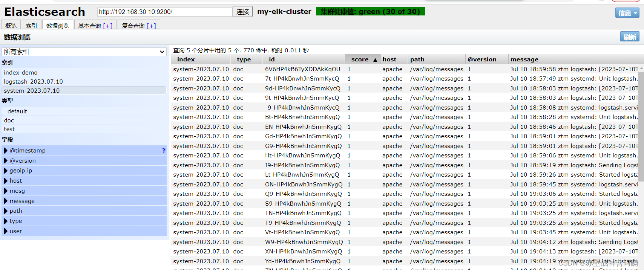644x270 pixels.
Task: Open the 信息 dropdown menu
Action: 627,13
